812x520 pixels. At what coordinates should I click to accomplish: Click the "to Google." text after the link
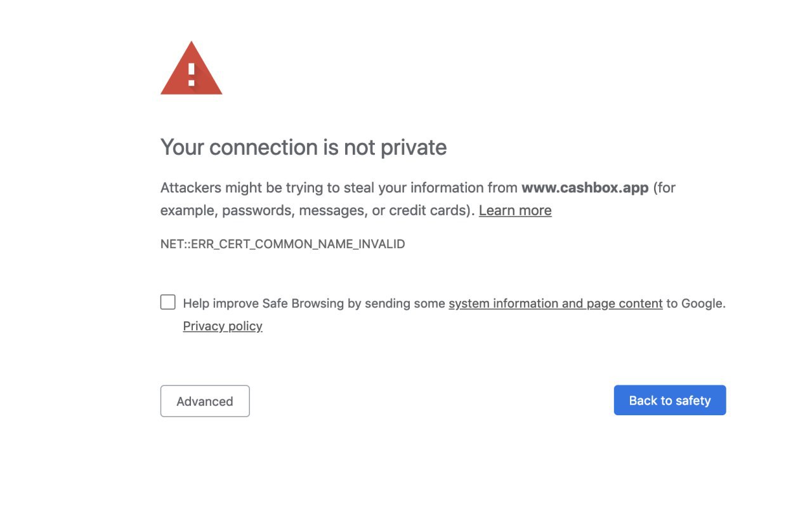696,303
